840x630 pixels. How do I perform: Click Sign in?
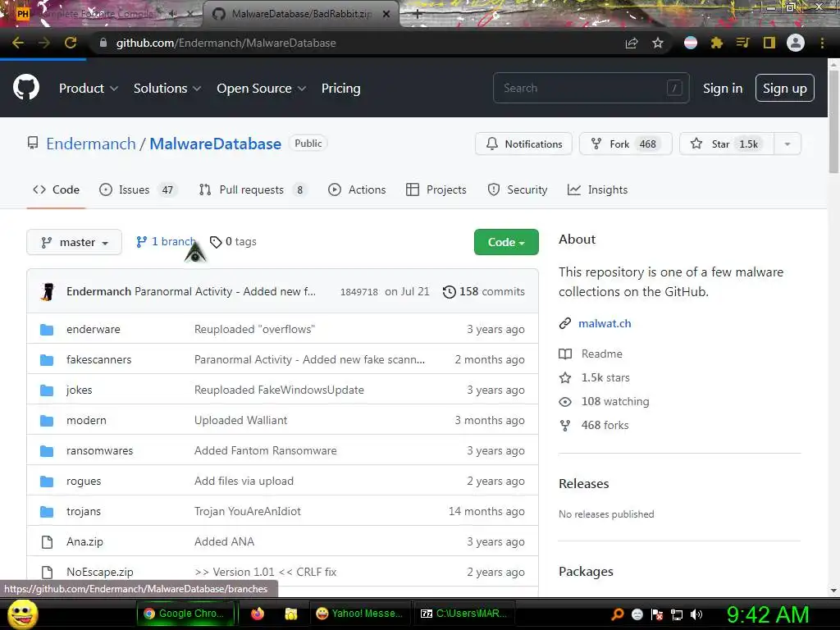723,89
